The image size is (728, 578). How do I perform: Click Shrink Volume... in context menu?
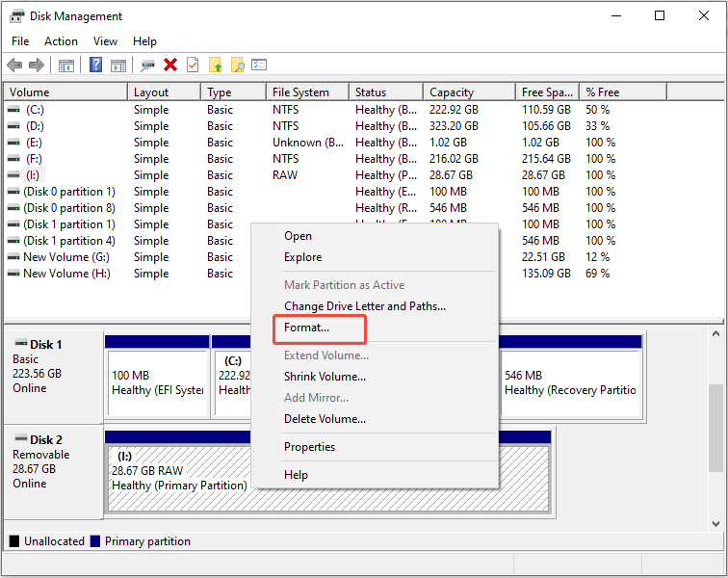pos(325,377)
